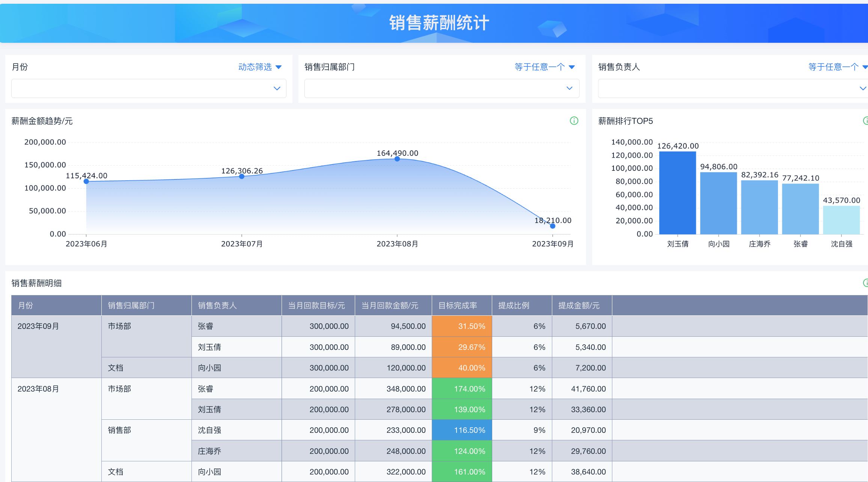This screenshot has width=868, height=482.
Task: Click the 月份 table column header
Action: pyautogui.click(x=26, y=306)
